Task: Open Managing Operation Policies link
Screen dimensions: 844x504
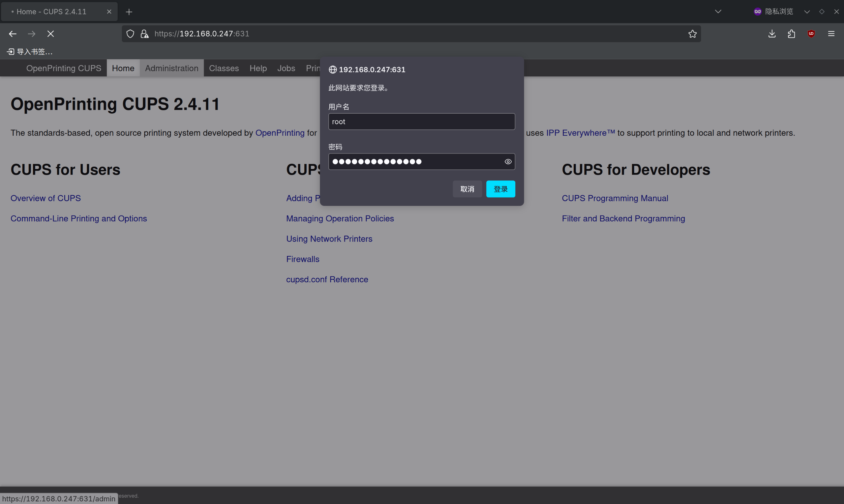Action: (x=340, y=219)
